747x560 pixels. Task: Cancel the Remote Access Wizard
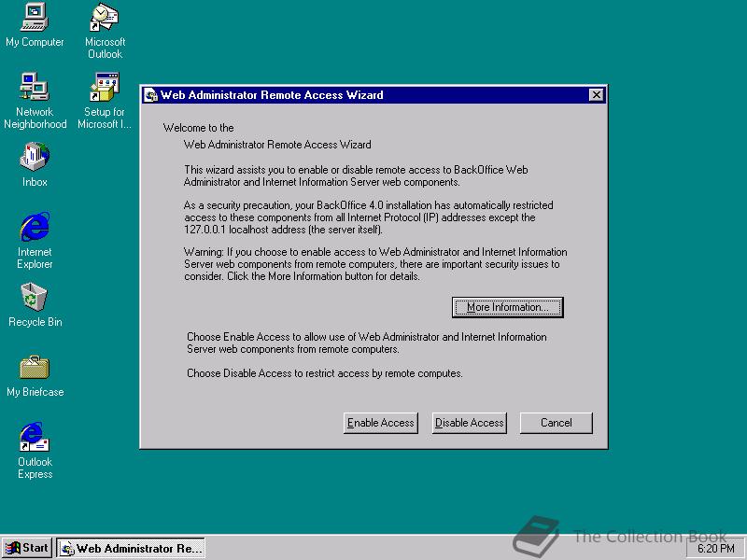pyautogui.click(x=556, y=423)
